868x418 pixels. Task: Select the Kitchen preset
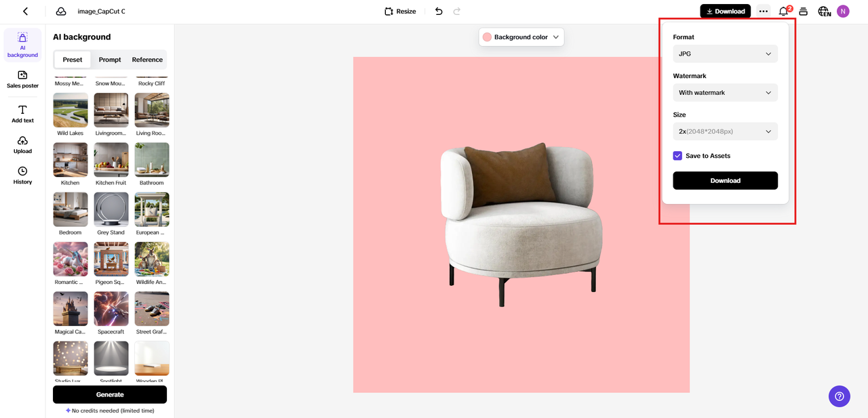pyautogui.click(x=71, y=159)
